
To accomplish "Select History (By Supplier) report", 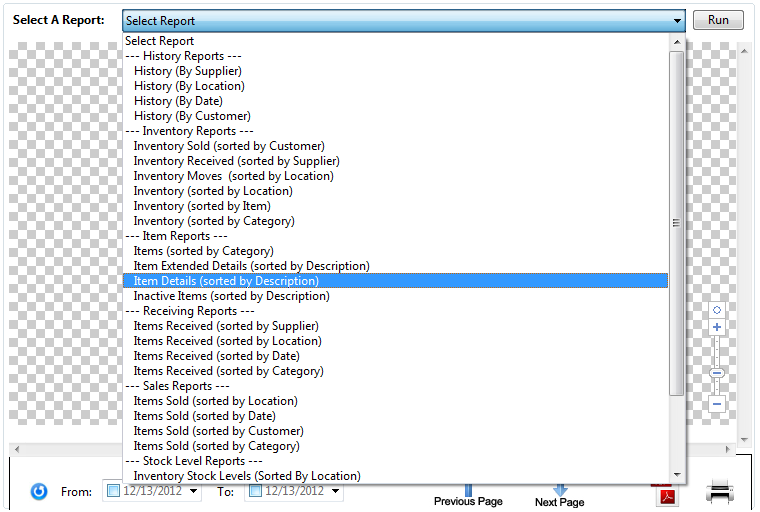I will click(x=187, y=71).
